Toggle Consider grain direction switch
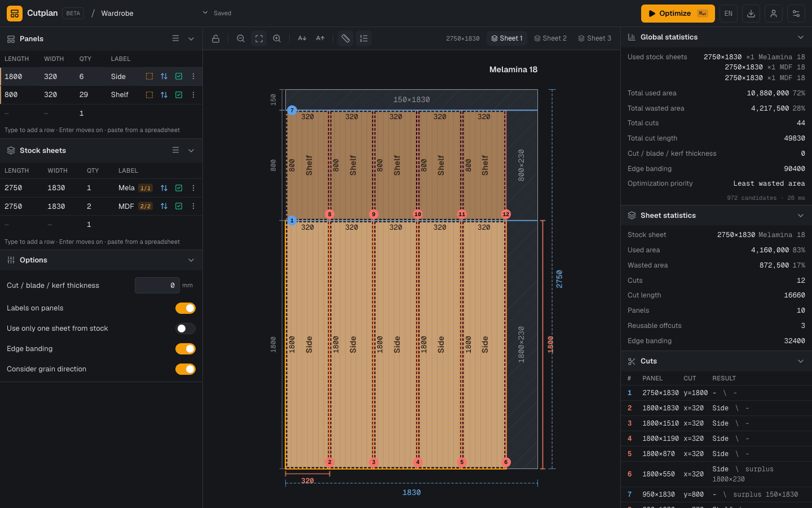This screenshot has height=508, width=812. (186, 369)
